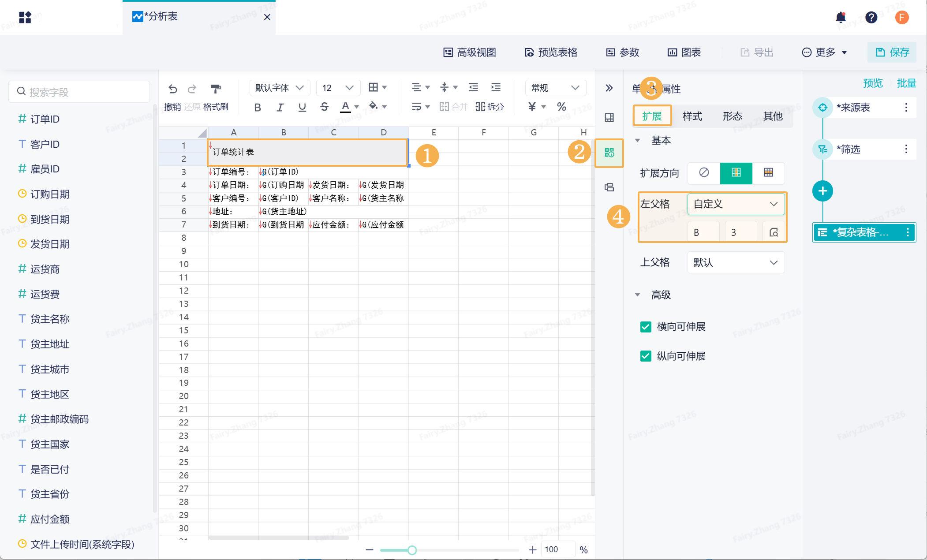Open the font size dropdown
The width and height of the screenshot is (927, 560).
tap(338, 88)
